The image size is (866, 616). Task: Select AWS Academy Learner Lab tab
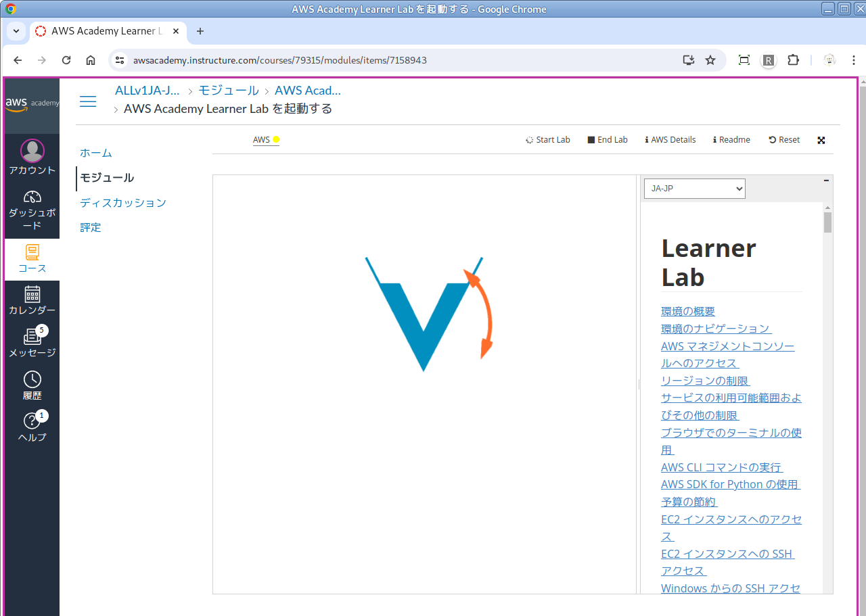[x=108, y=31]
